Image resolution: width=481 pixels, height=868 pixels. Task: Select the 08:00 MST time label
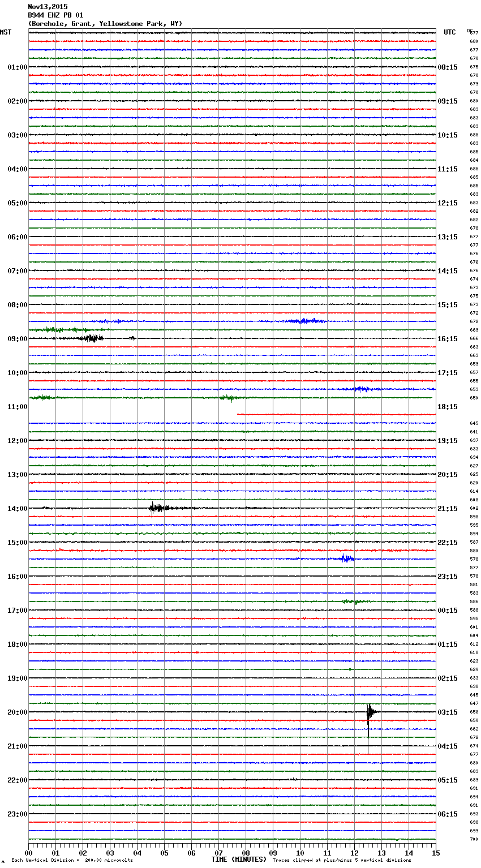(x=18, y=305)
